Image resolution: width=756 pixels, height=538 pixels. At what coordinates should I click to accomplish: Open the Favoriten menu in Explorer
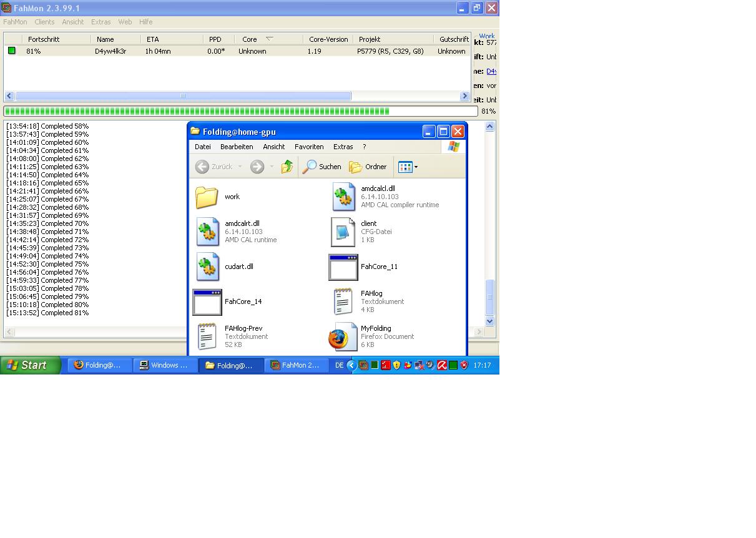point(309,147)
